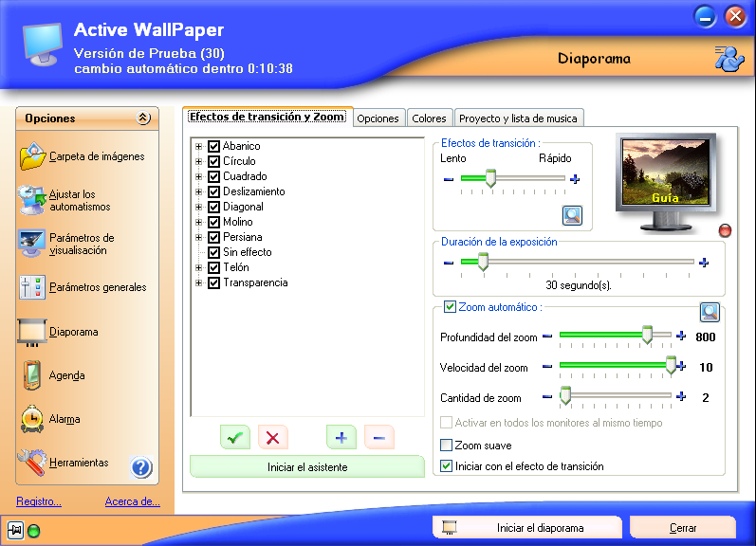Click the Duración de la exposición slider
Image resolution: width=756 pixels, height=546 pixels.
(577, 262)
